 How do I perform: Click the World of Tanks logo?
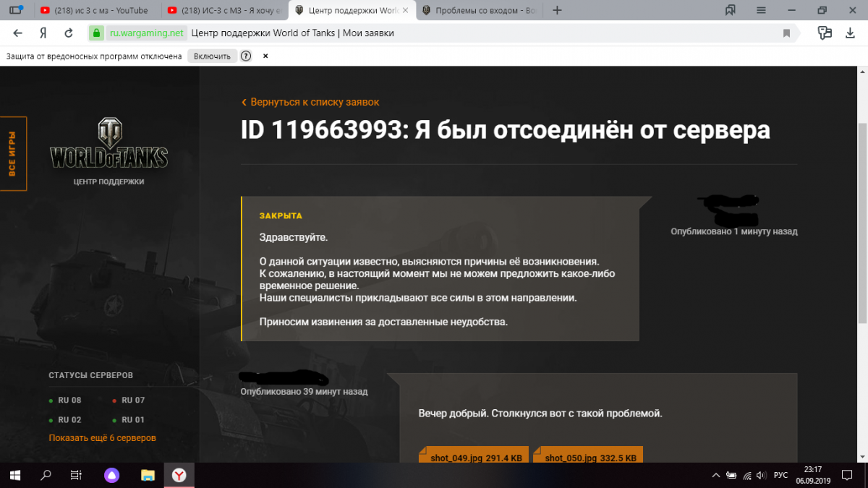109,144
